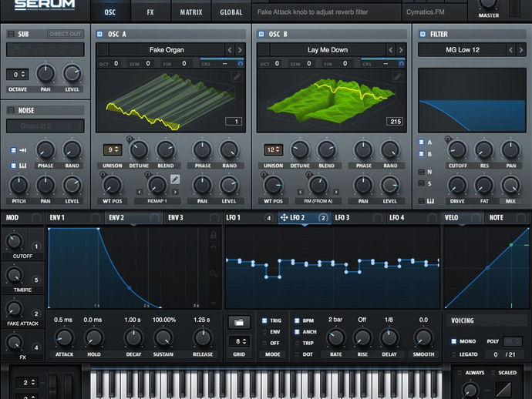The width and height of the screenshot is (532, 399).
Task: Click the noise one-shot arrow icon
Action: [23, 150]
